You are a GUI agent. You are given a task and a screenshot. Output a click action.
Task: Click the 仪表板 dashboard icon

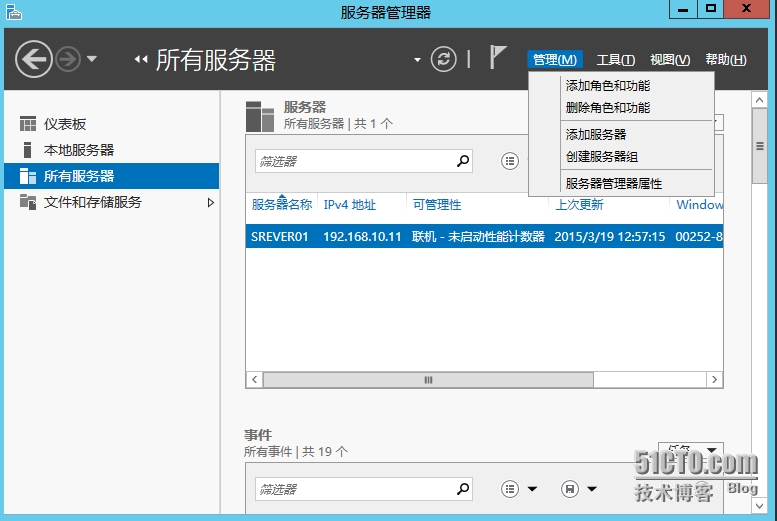coord(28,124)
